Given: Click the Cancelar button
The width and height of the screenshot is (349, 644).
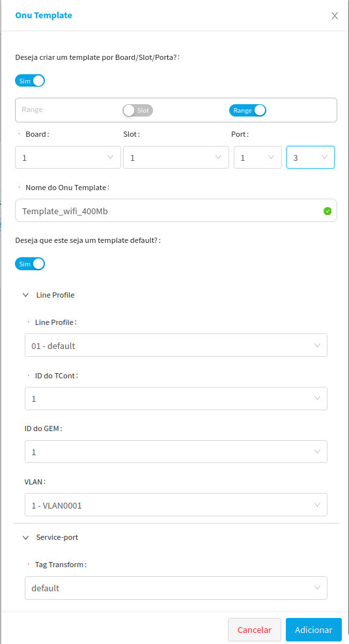Looking at the screenshot, I should coord(255,630).
